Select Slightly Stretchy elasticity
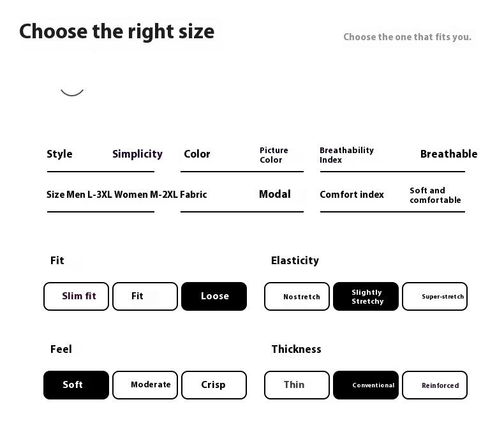 coord(366,297)
